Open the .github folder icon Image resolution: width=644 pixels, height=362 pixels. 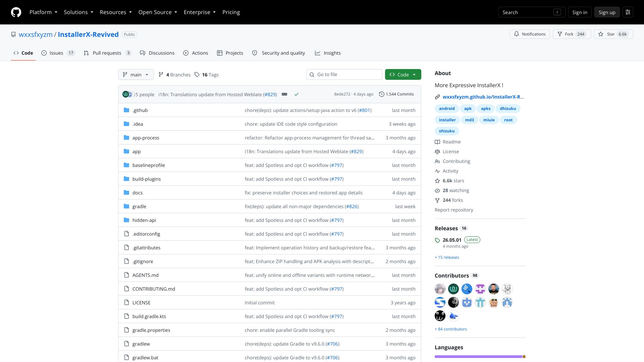tap(126, 110)
